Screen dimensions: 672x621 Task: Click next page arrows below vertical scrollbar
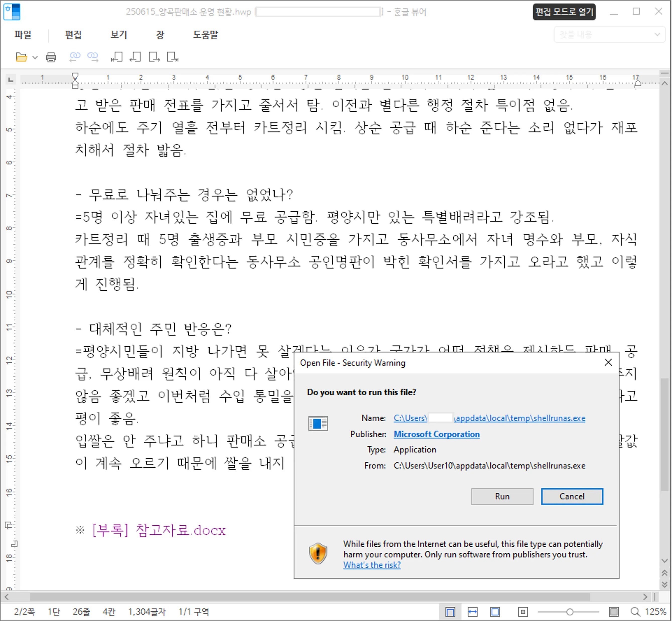click(664, 584)
